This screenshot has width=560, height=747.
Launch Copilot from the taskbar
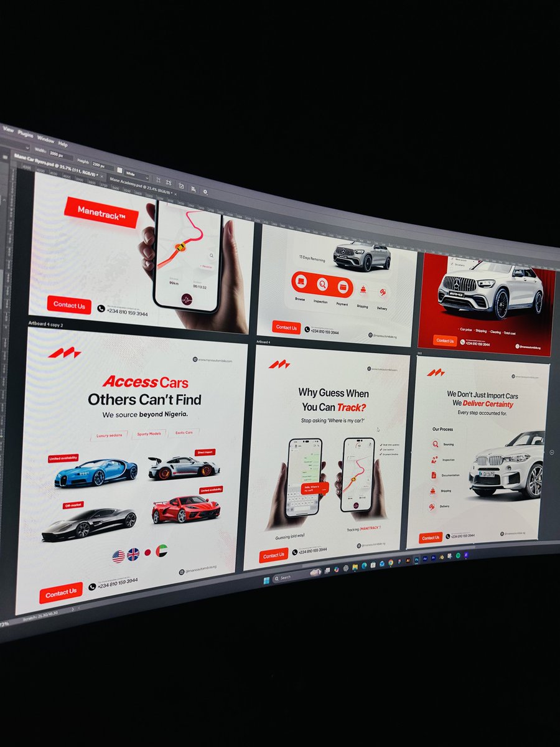coord(337,569)
